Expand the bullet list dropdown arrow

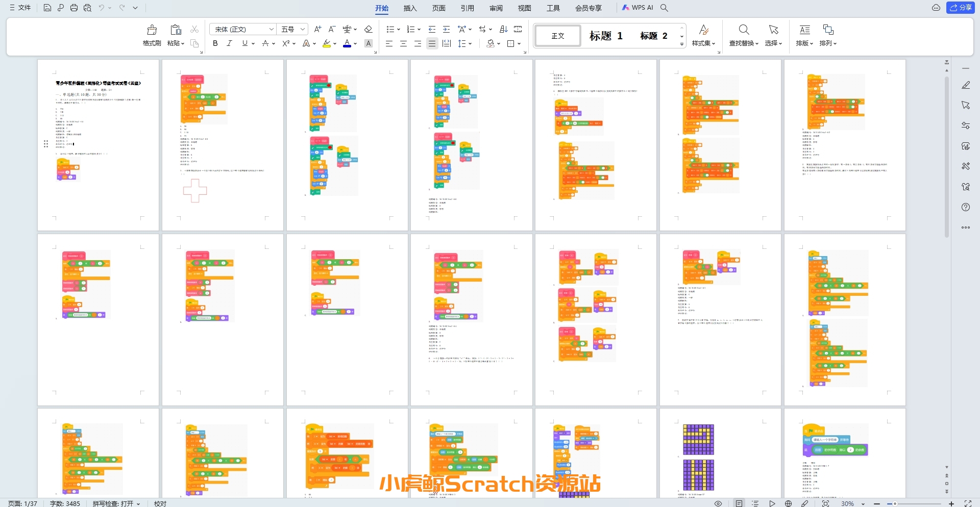tap(399, 30)
